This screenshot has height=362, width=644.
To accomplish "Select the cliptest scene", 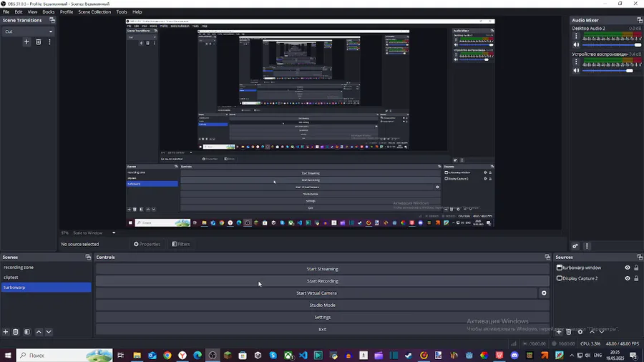I will 46,278.
